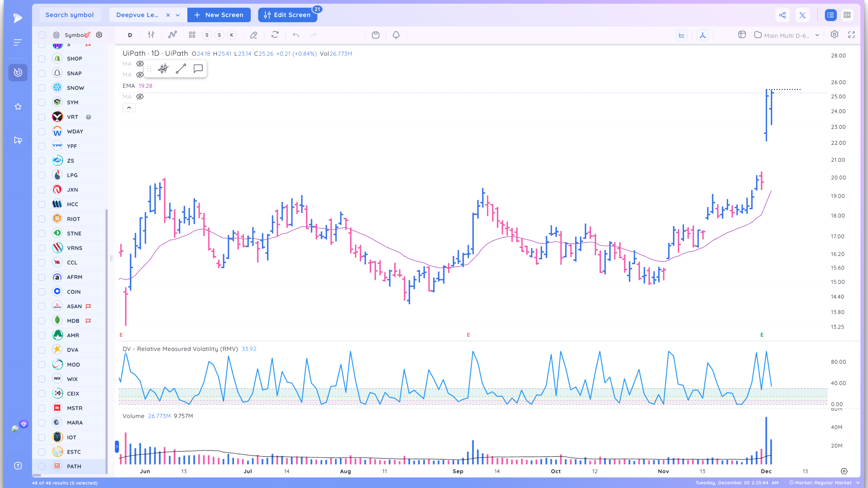This screenshot has height=488, width=868.
Task: Open the D timeframe selector
Action: click(130, 35)
